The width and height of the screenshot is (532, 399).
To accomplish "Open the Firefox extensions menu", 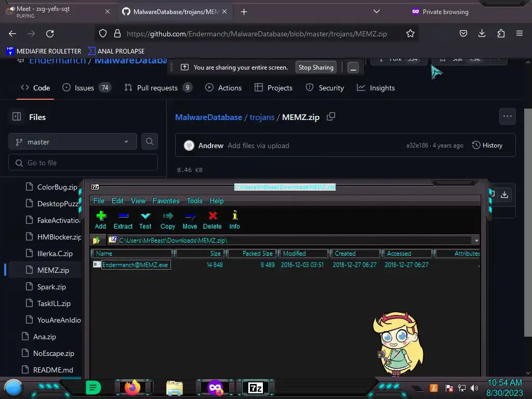I will point(501,34).
